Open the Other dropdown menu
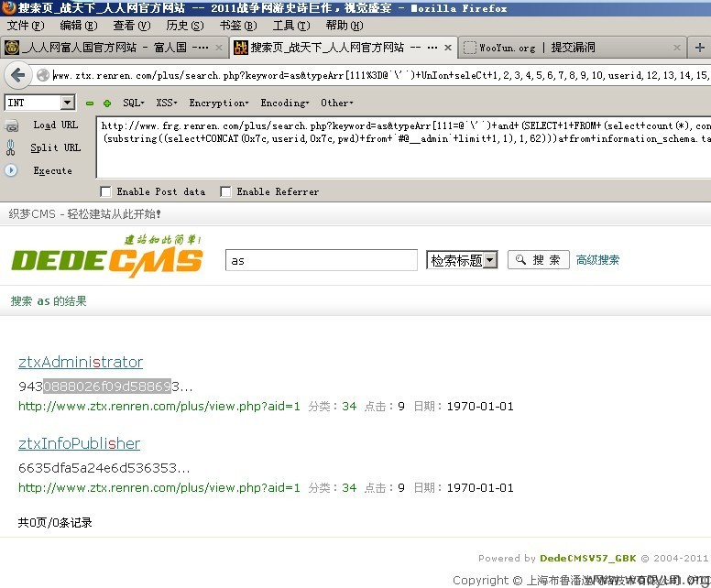This screenshot has height=588, width=711. pyautogui.click(x=336, y=103)
